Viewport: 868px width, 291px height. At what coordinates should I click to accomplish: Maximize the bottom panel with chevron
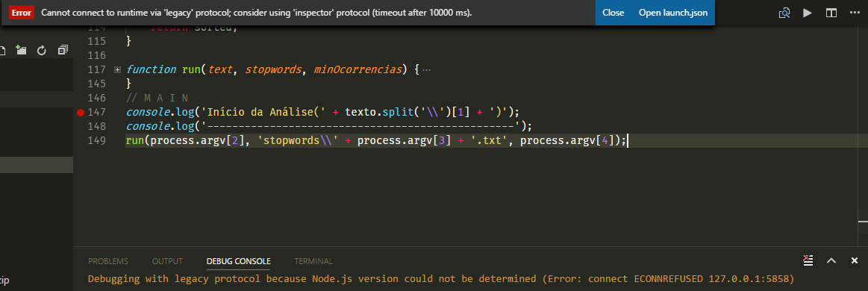click(831, 260)
